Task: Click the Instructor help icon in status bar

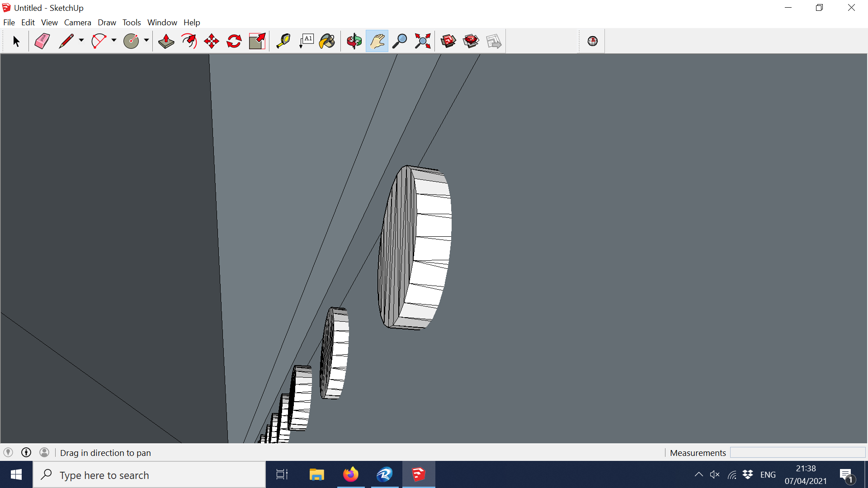Action: point(26,452)
